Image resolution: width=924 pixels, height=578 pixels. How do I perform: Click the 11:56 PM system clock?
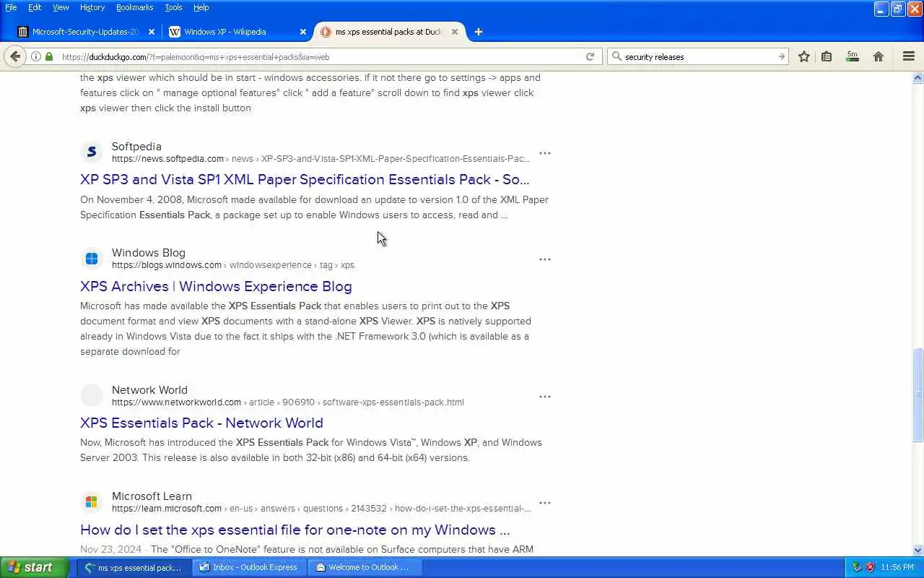click(x=897, y=567)
